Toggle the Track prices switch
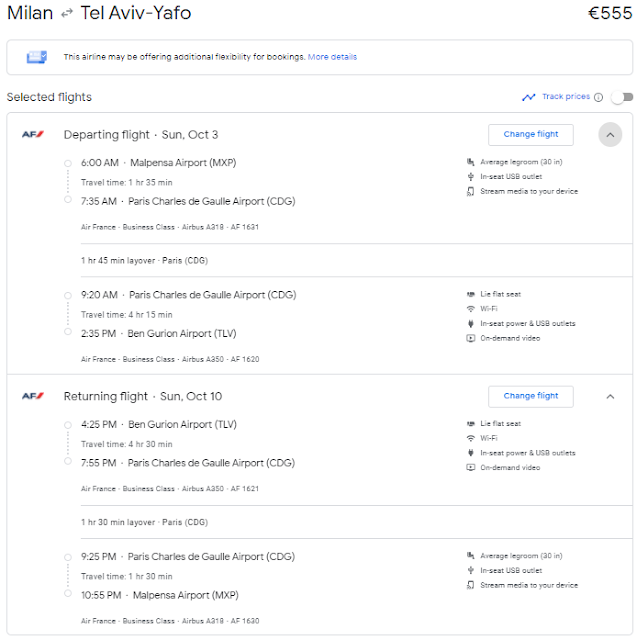637x640 pixels. point(622,97)
